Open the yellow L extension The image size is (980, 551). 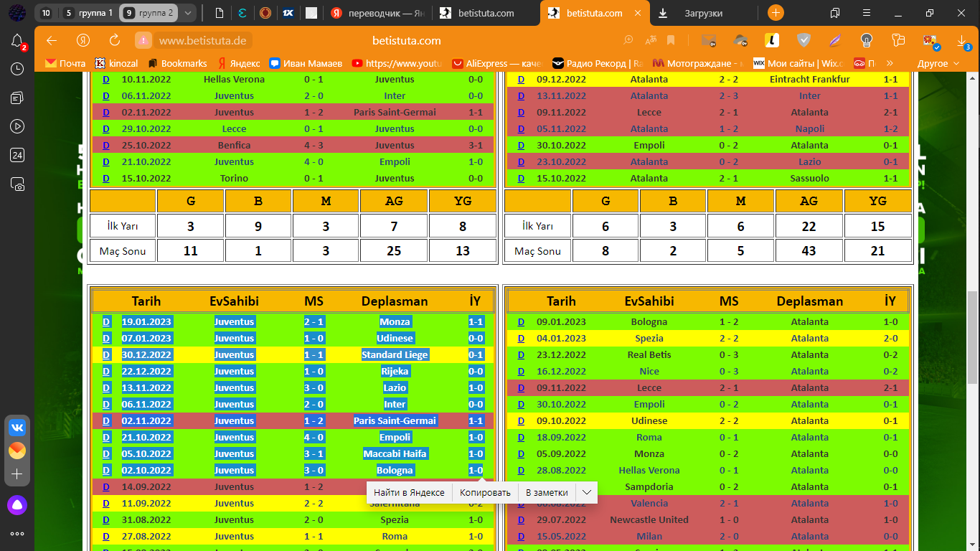(x=772, y=41)
